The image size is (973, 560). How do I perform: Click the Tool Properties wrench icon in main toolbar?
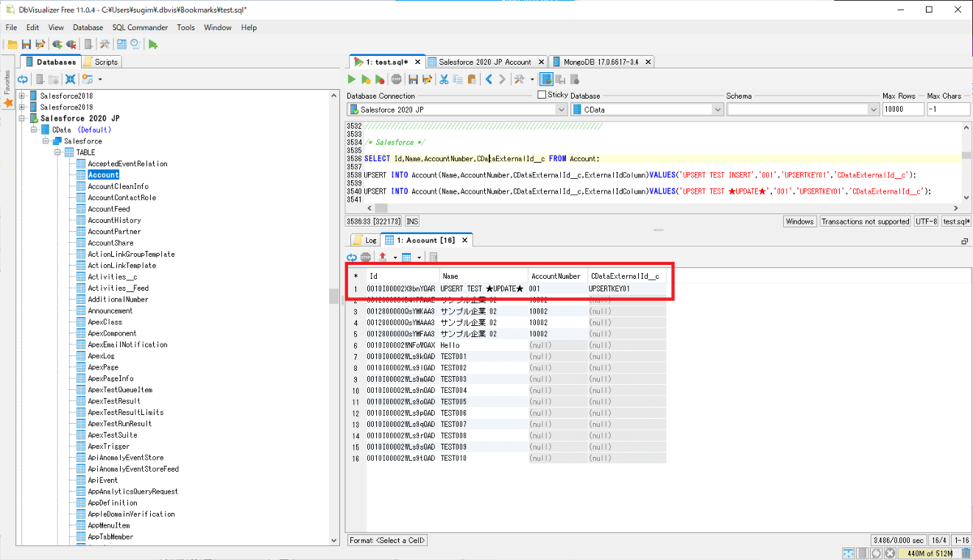[x=105, y=45]
